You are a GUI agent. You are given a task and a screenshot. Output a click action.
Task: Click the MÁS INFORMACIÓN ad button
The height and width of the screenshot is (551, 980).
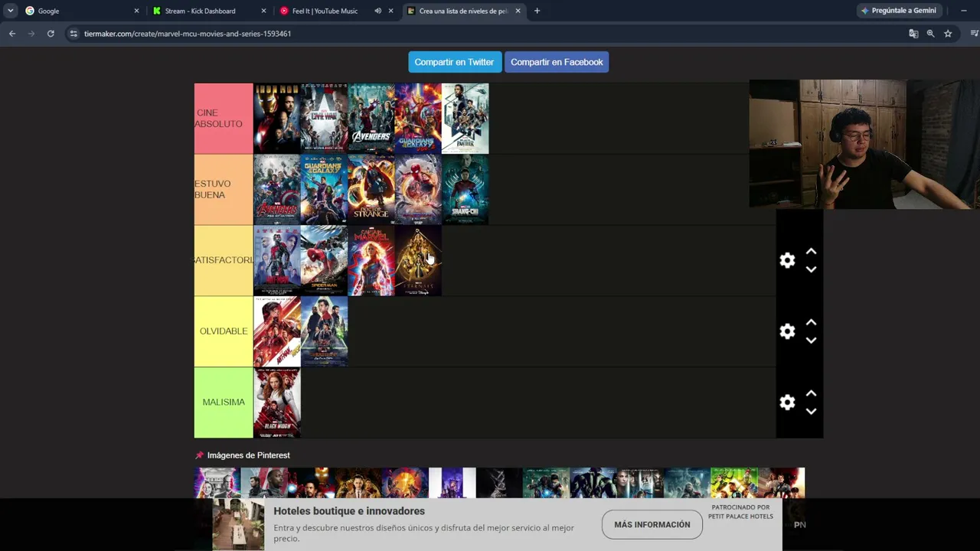click(x=652, y=524)
